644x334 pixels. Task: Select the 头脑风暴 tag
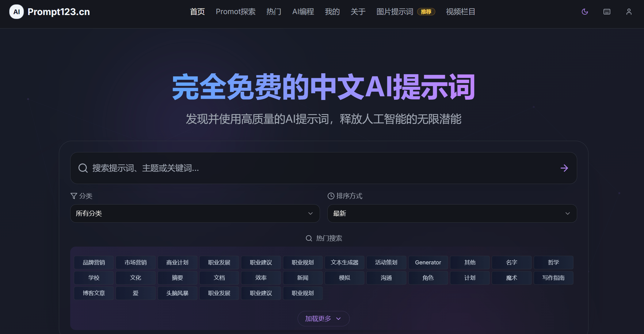coord(177,293)
